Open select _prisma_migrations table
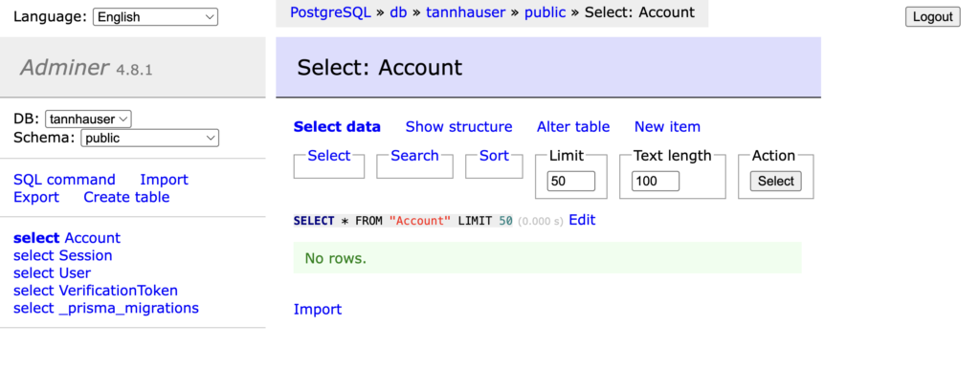Image resolution: width=980 pixels, height=369 pixels. tap(106, 308)
